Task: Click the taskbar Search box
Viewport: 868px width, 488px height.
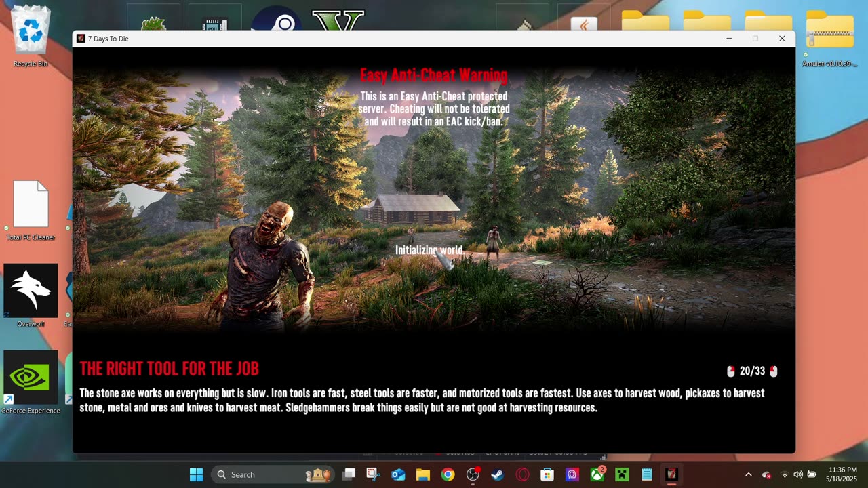Action: coord(273,474)
